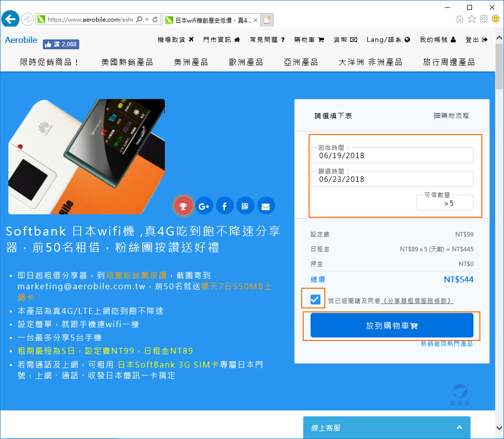Open 我的帳號 my account
Viewport: 504px width, 439px height.
[438, 39]
